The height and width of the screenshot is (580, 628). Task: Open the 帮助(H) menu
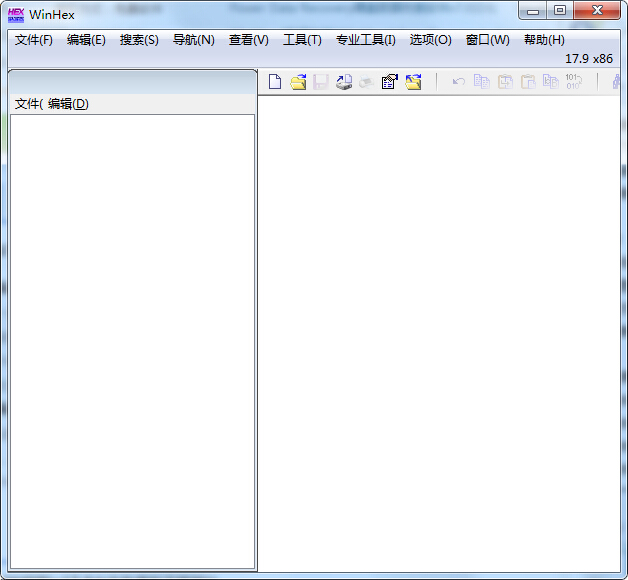click(544, 40)
